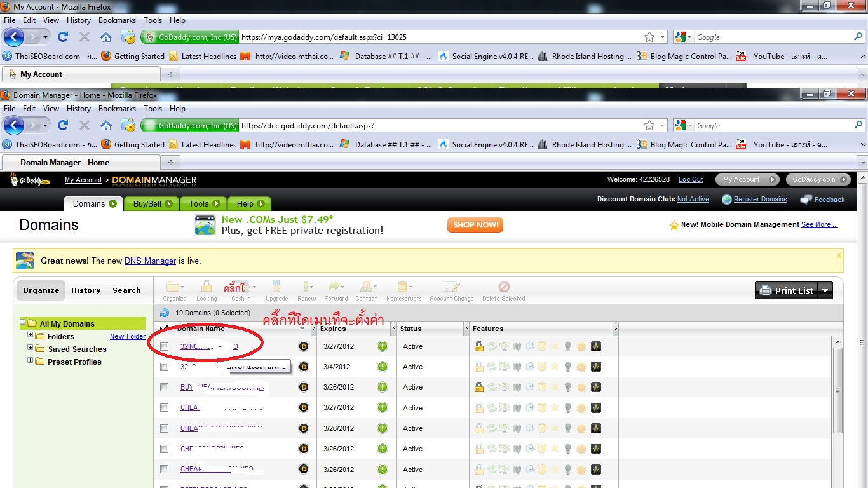This screenshot has width=868, height=488.
Task: Select the fifth domain row checkbox
Action: (x=165, y=428)
